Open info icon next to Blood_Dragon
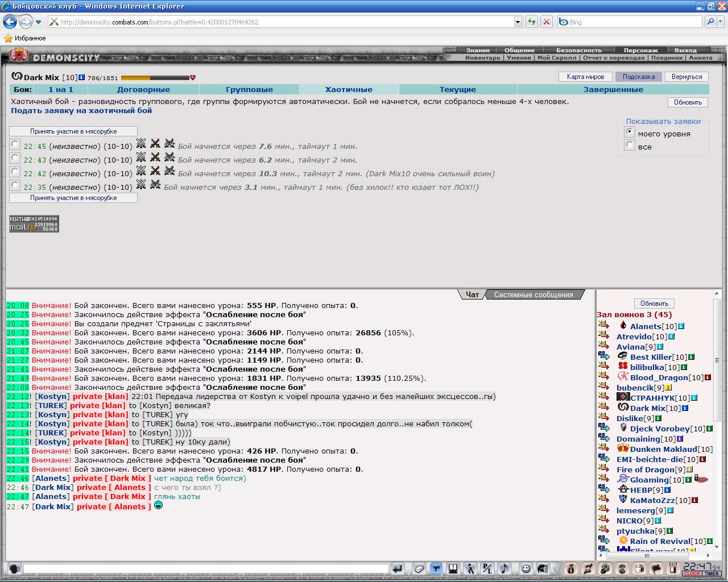728x582 pixels. pyautogui.click(x=708, y=377)
